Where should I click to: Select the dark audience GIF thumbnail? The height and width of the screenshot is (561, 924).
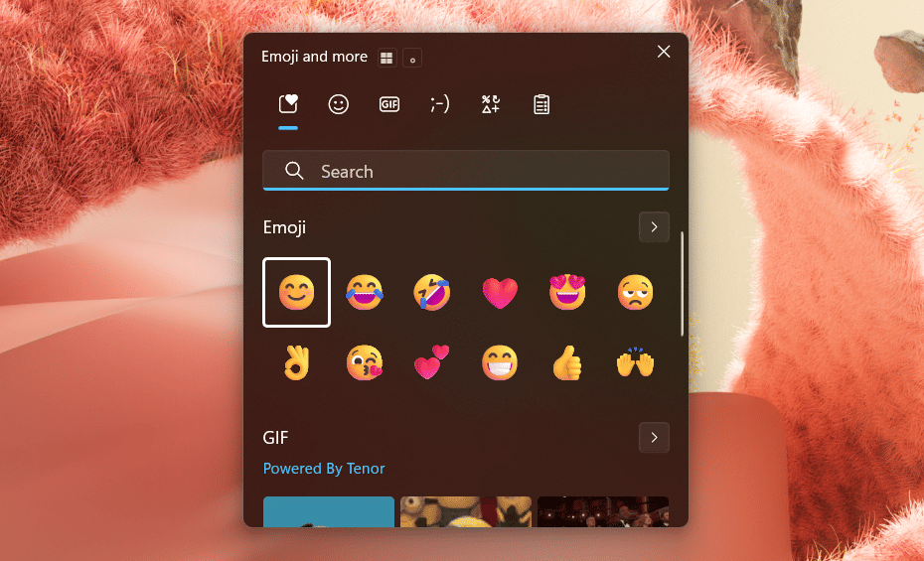(x=603, y=511)
